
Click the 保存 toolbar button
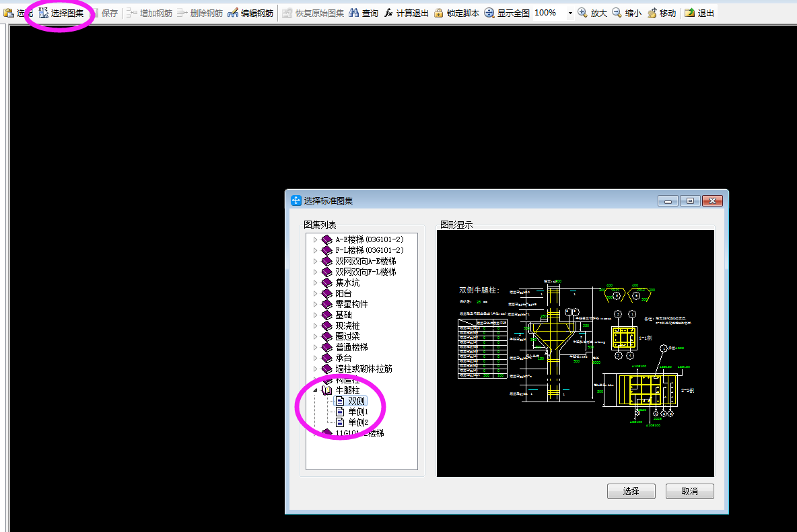pyautogui.click(x=106, y=13)
